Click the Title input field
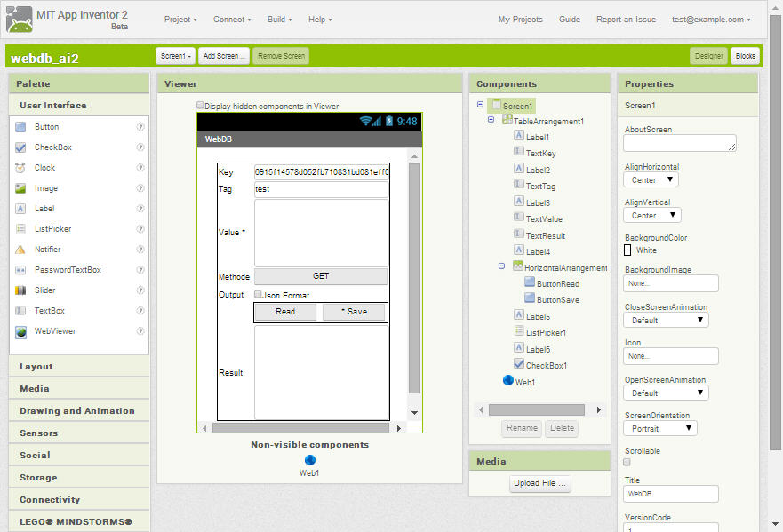This screenshot has width=783, height=532. pyautogui.click(x=671, y=494)
